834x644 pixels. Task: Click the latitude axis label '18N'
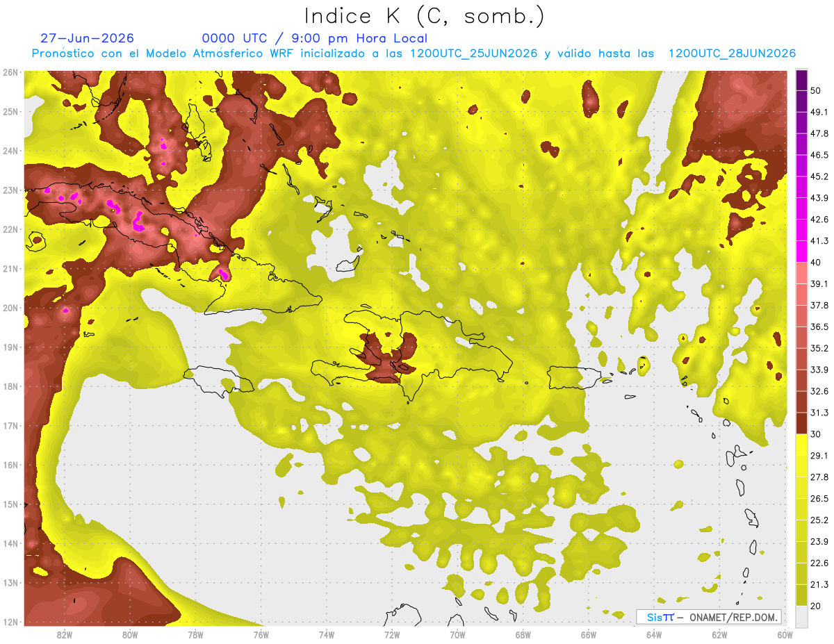click(10, 386)
